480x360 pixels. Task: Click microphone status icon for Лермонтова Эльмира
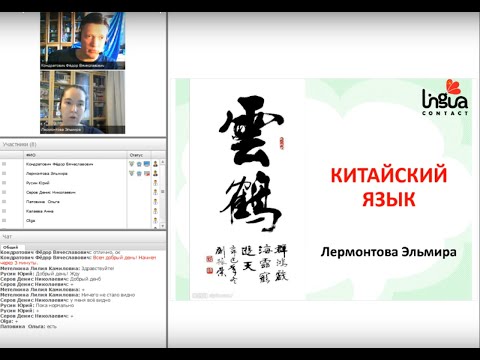tap(132, 173)
